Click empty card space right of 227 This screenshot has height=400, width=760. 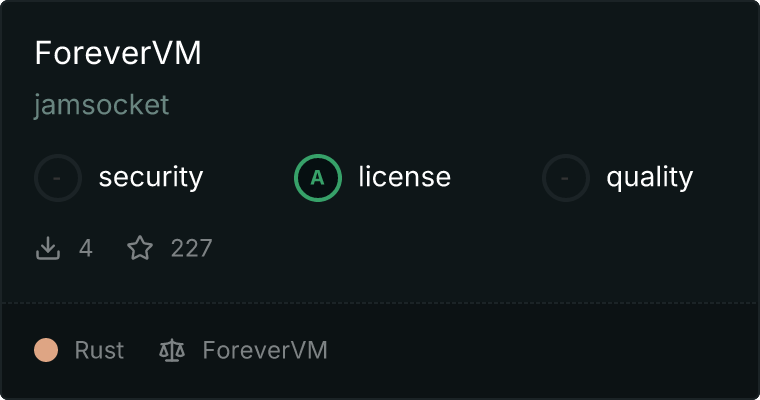[485, 248]
